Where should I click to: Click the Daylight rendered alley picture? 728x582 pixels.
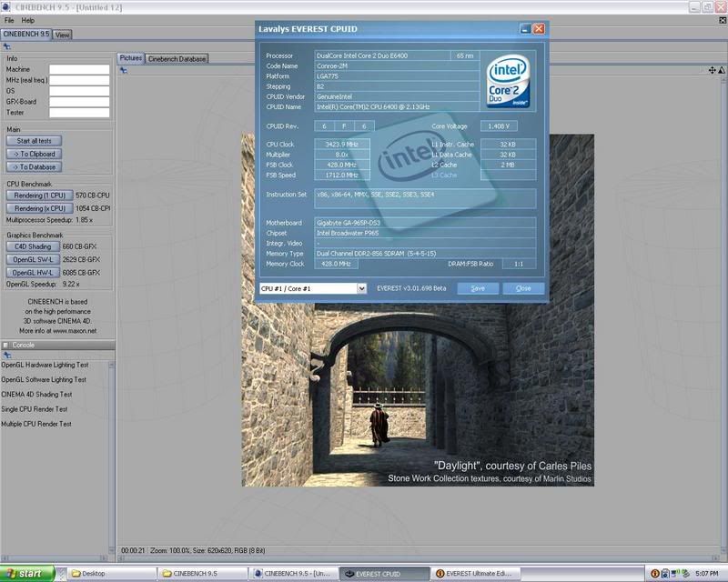pyautogui.click(x=418, y=395)
